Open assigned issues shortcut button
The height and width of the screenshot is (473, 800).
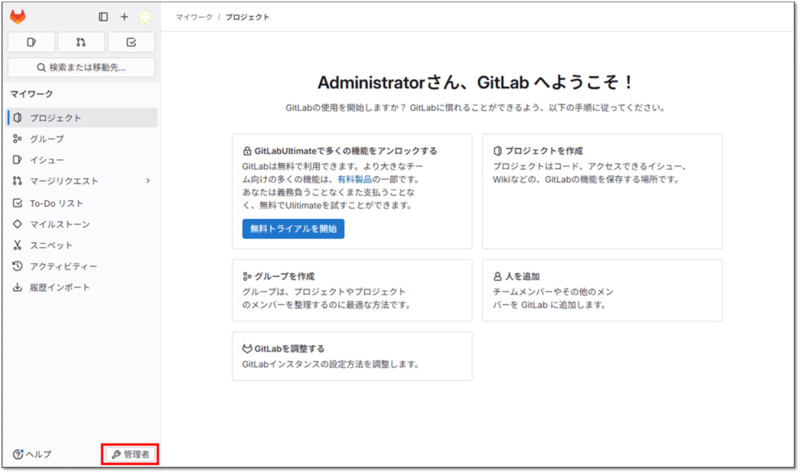click(32, 42)
